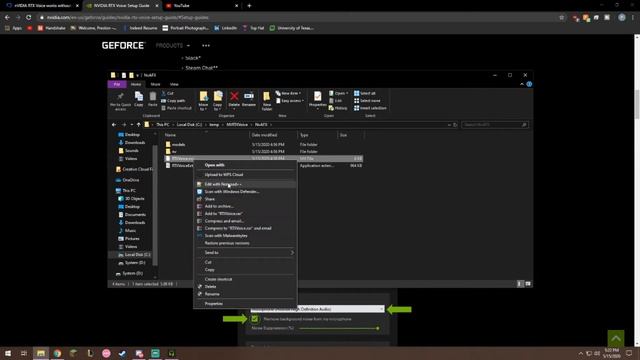The image size is (640, 360).
Task: Click temp in the Explorer breadcrumb path
Action: coord(214,124)
